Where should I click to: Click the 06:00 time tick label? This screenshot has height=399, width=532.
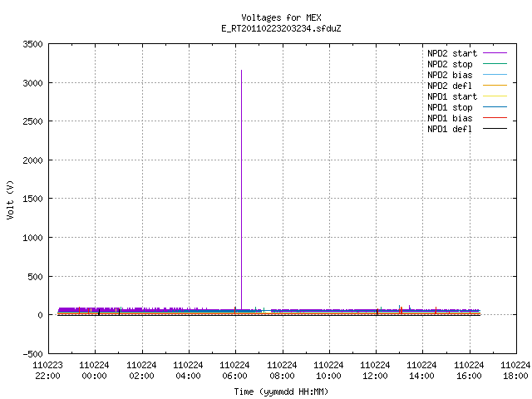click(x=234, y=377)
